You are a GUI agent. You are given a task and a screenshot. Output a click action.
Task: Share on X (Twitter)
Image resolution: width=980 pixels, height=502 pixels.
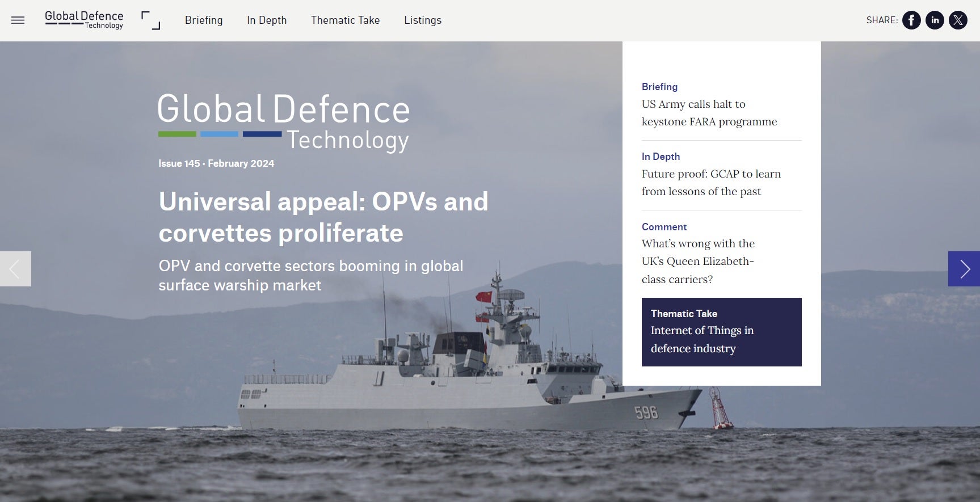(958, 20)
